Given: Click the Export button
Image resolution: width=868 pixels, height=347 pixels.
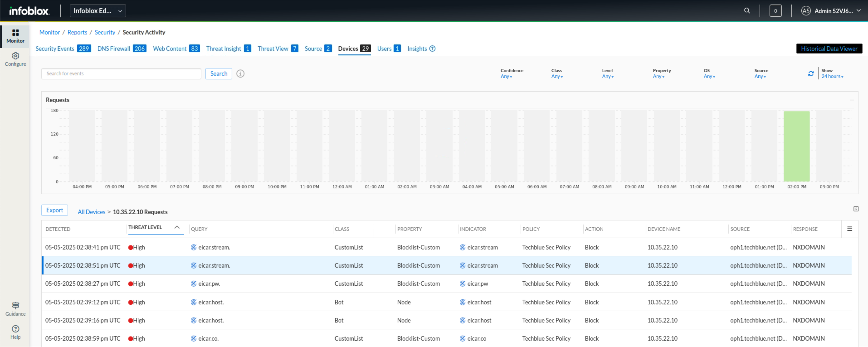Looking at the screenshot, I should (x=55, y=210).
